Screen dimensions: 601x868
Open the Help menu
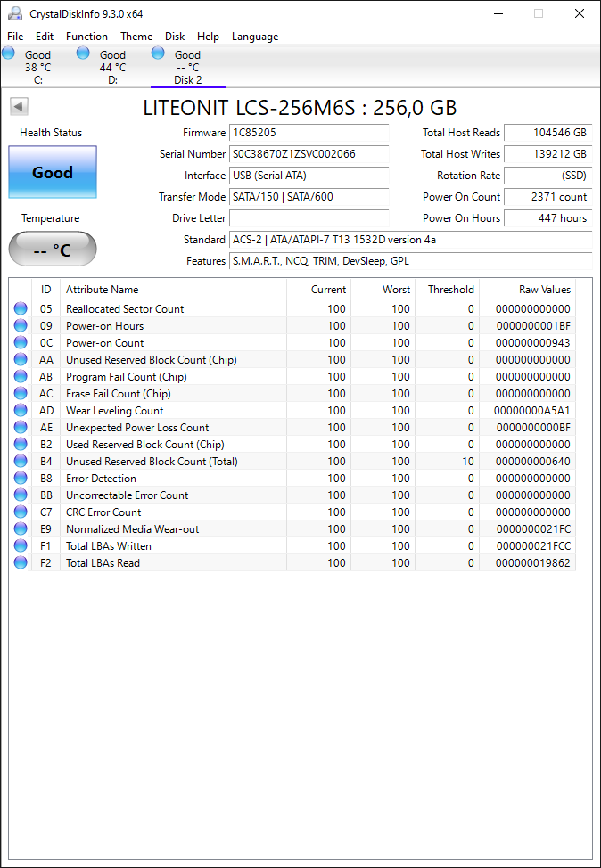[209, 37]
